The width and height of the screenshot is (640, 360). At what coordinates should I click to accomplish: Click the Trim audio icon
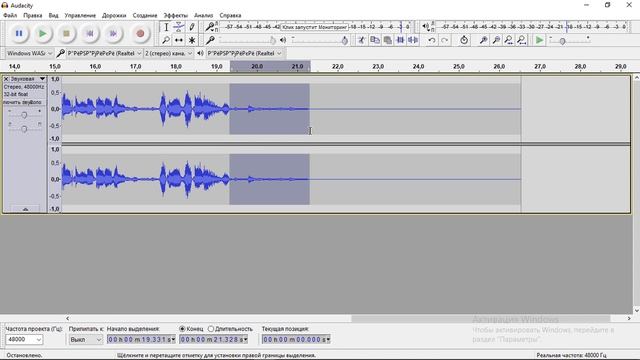(x=400, y=40)
